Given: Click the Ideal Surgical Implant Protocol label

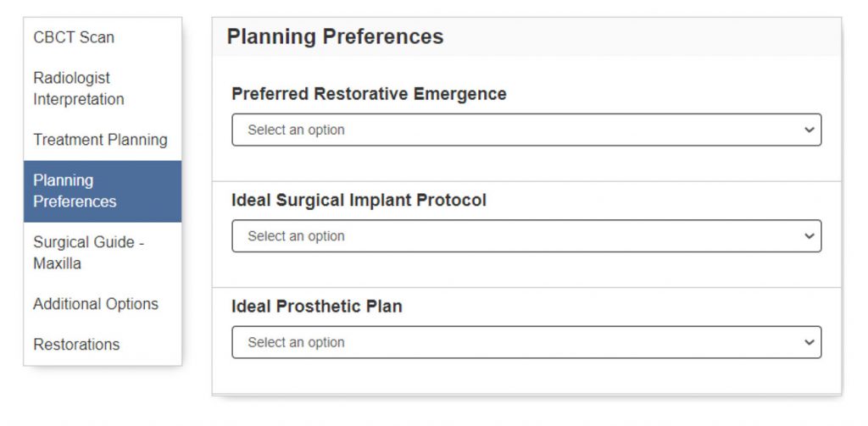Looking at the screenshot, I should 359,201.
